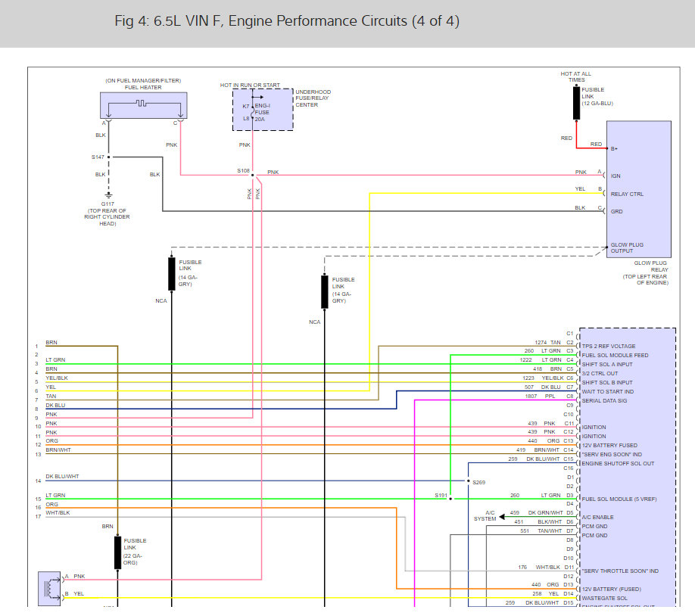
Task: Click the 22 GA-ORG fusible link symbol
Action: (x=117, y=552)
